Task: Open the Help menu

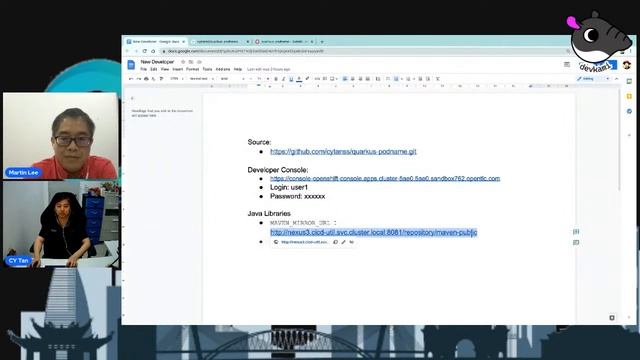Action: [x=238, y=69]
